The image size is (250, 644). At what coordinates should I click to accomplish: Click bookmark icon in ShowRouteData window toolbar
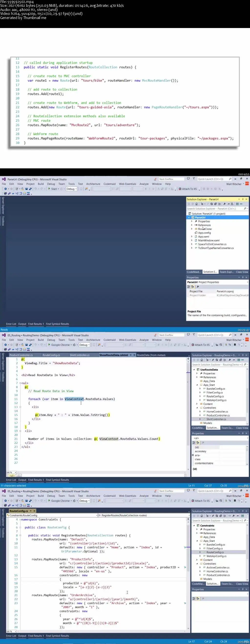(235, 345)
